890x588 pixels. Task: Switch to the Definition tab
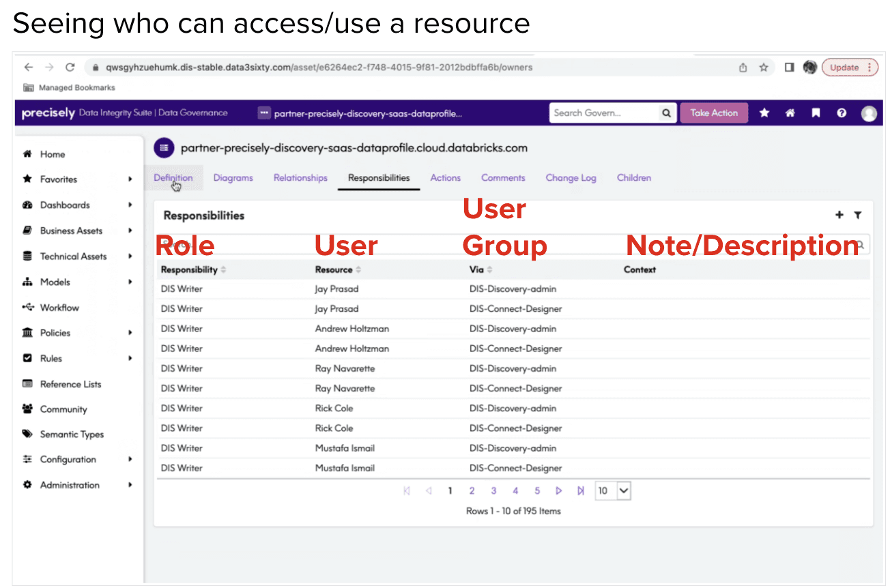[x=173, y=178]
